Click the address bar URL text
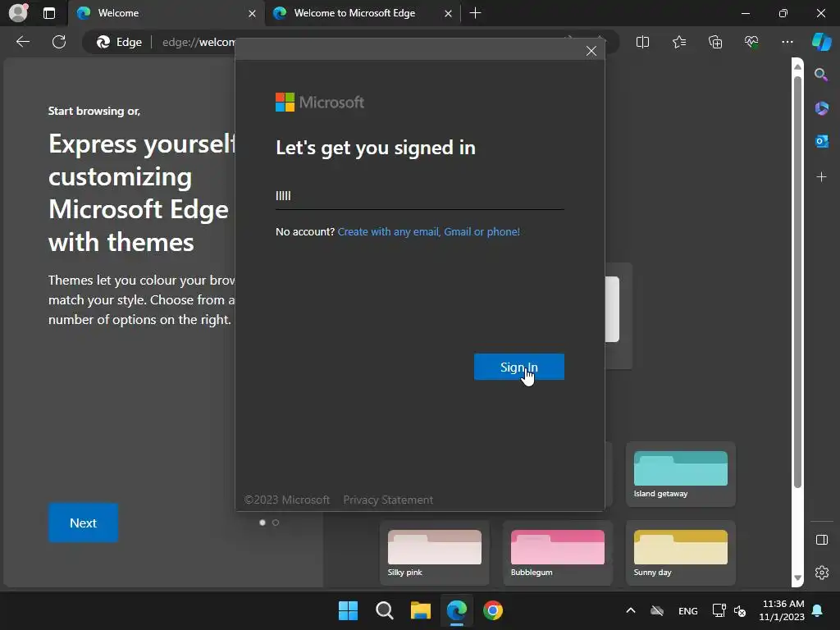Screen dimensions: 840x630 [199, 43]
